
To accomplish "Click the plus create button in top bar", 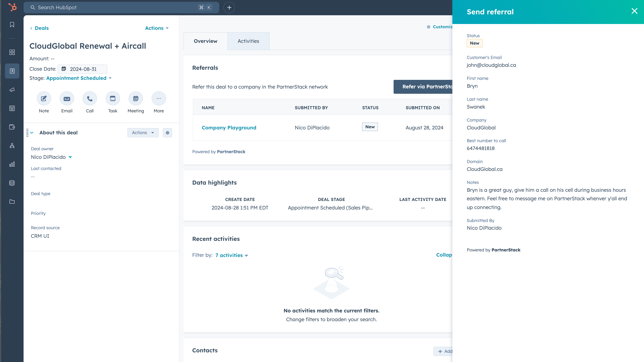I will (229, 7).
